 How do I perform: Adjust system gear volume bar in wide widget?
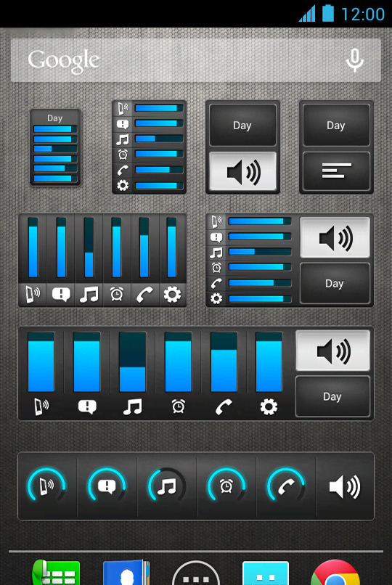(269, 362)
